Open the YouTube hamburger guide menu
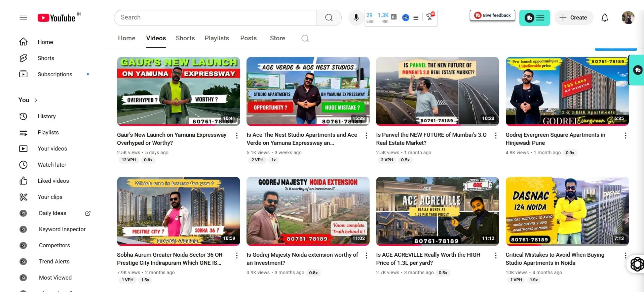644x292 pixels. 23,17
